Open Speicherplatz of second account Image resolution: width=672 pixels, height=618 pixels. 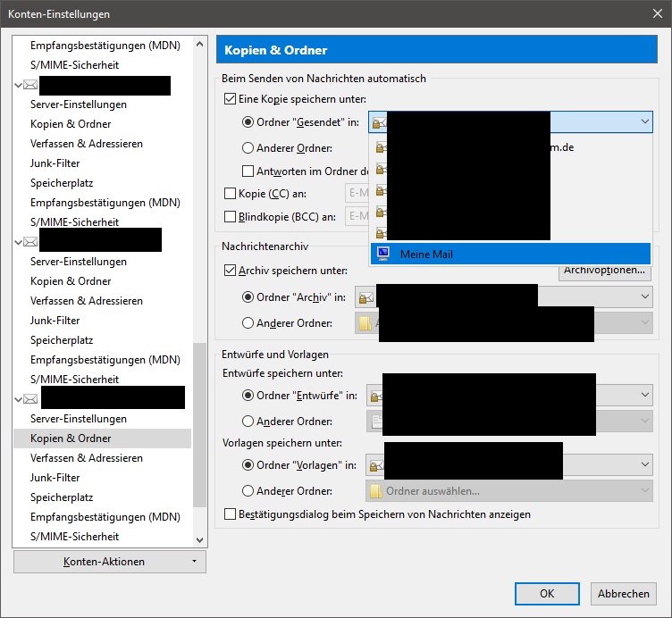point(62,340)
